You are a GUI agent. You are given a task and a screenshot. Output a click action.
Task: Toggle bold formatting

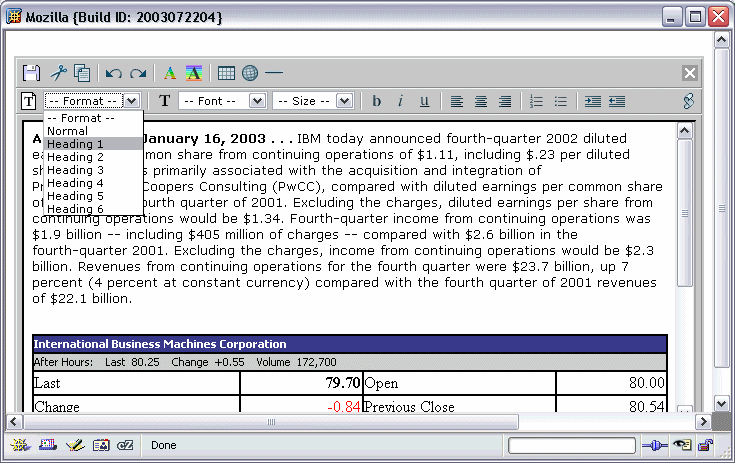(376, 101)
